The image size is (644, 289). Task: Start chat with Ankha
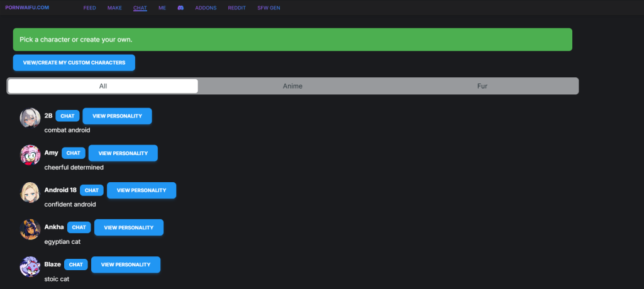click(x=79, y=227)
